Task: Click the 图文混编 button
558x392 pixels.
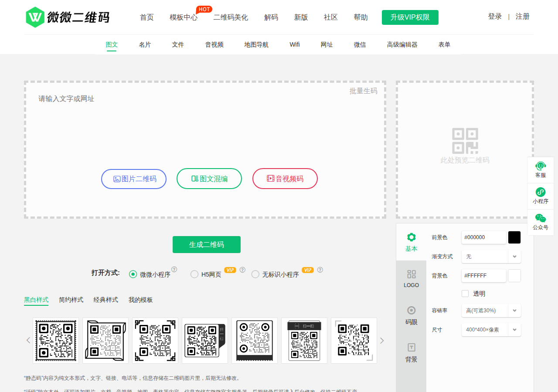Action: (209, 179)
